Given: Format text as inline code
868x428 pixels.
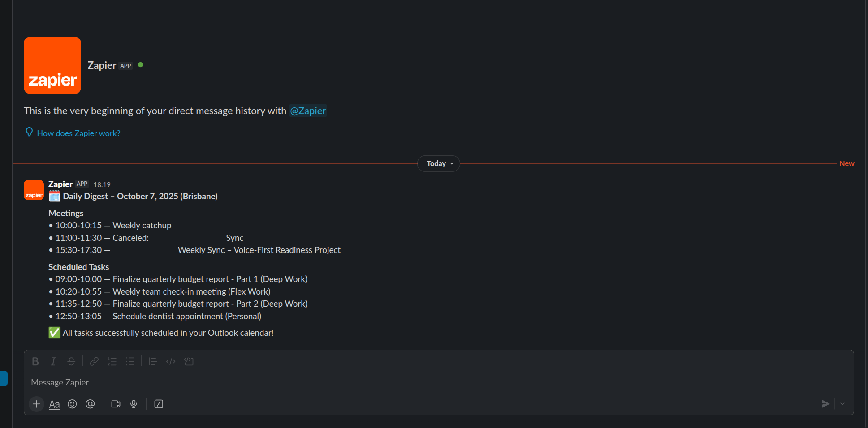Looking at the screenshot, I should pos(171,361).
